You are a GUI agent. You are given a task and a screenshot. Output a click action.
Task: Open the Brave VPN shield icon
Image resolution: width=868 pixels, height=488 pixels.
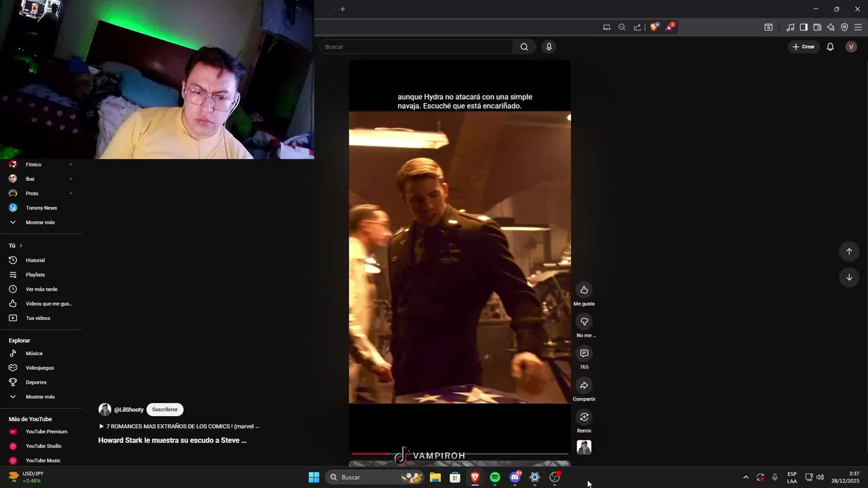click(844, 27)
